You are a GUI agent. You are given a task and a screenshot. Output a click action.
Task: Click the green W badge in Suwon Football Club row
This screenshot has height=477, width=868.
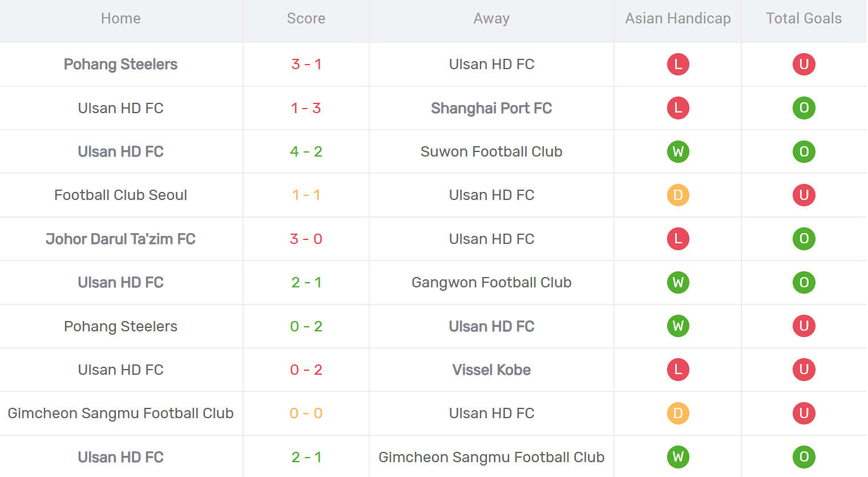click(x=678, y=151)
